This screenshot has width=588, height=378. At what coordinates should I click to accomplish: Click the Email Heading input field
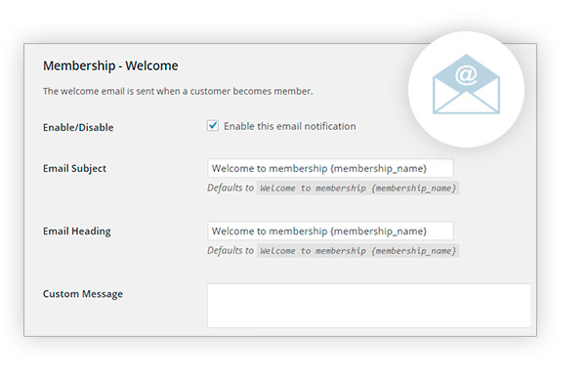coord(330,231)
